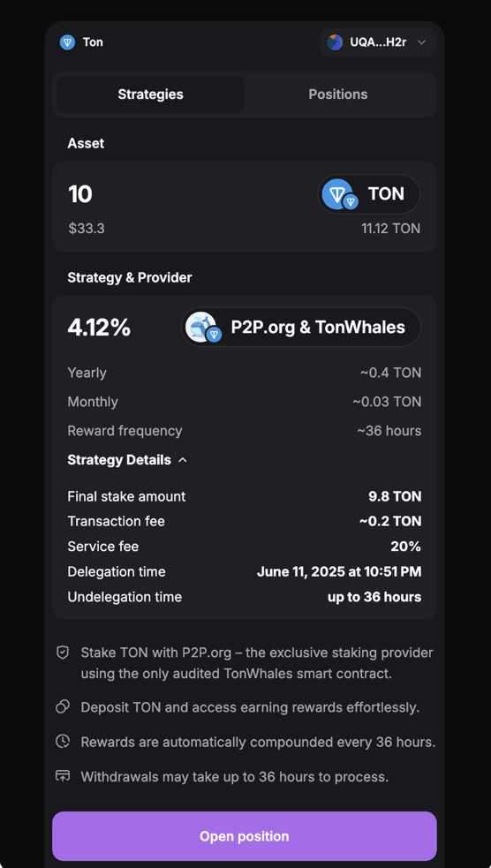The width and height of the screenshot is (491, 868).
Task: Open the UQA...H2r wallet dropdown
Action: [x=378, y=42]
